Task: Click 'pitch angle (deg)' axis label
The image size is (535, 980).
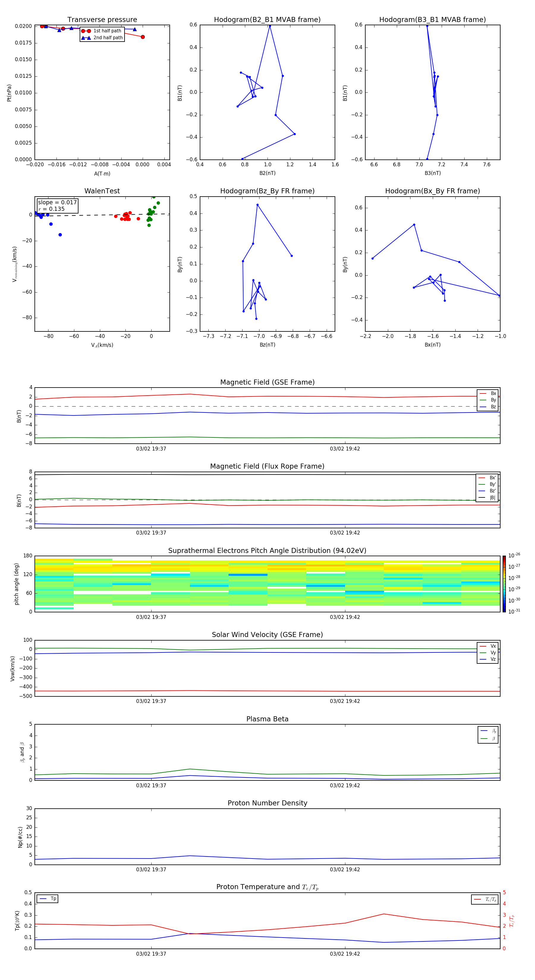Action: [16, 584]
